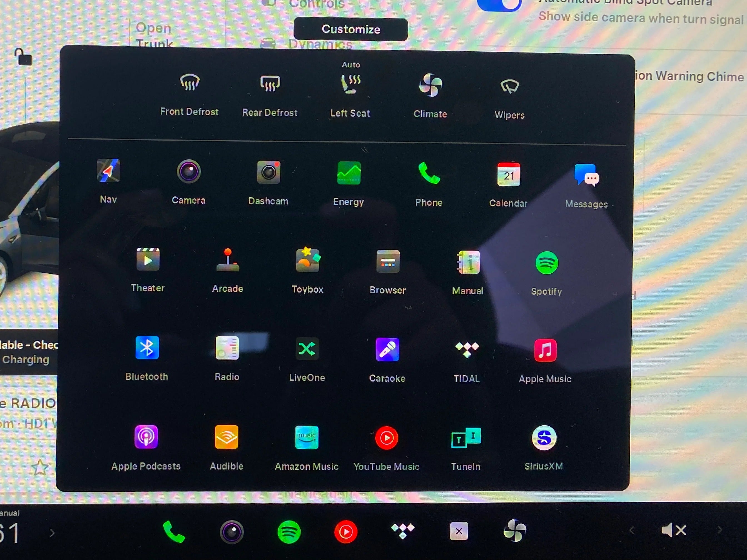Image resolution: width=747 pixels, height=560 pixels.
Task: Click the muted speaker volume icon
Action: pos(674,530)
